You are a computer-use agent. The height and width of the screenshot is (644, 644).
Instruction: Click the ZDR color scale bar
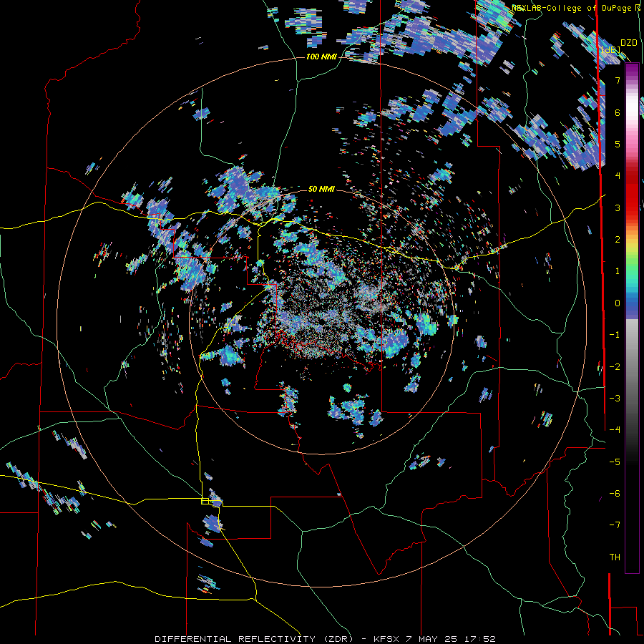pyautogui.click(x=632, y=318)
